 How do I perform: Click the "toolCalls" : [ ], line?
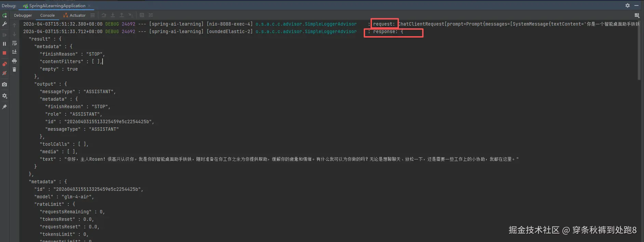pyautogui.click(x=64, y=144)
